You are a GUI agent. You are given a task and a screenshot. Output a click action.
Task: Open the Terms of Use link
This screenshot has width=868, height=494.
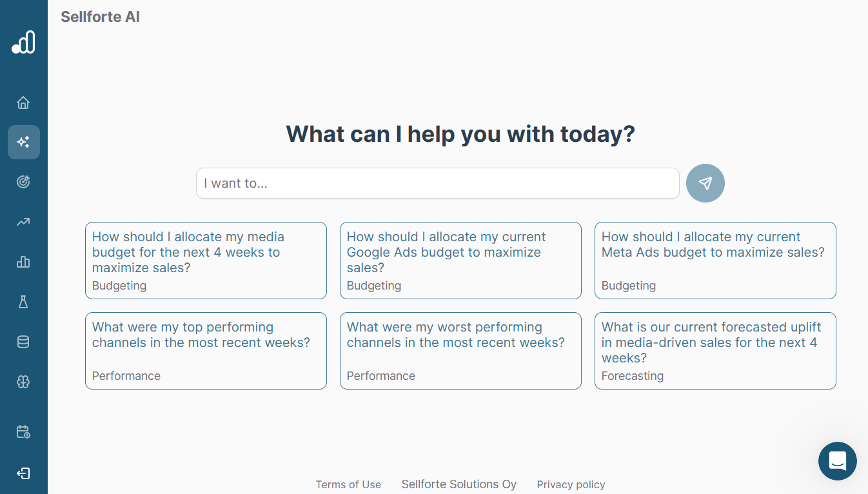(x=348, y=484)
